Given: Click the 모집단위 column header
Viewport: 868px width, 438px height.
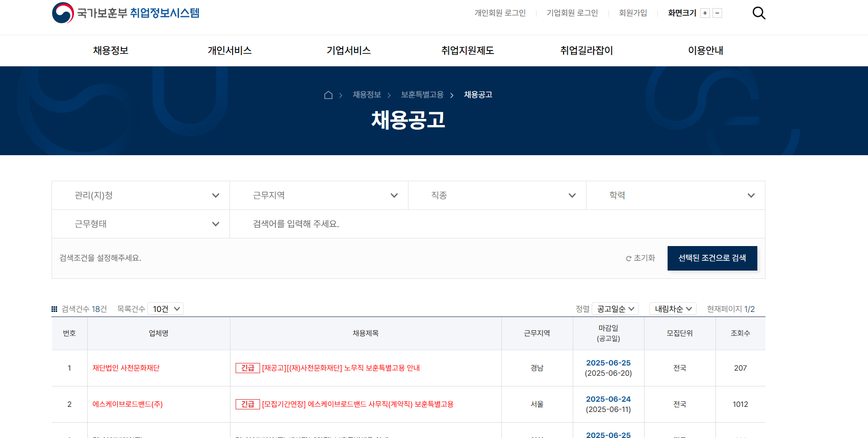Looking at the screenshot, I should (x=680, y=333).
